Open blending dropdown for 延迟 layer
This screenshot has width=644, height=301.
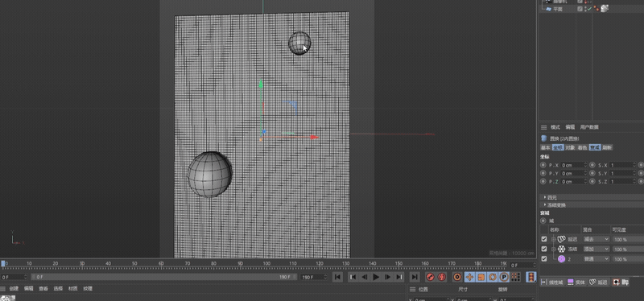tap(596, 239)
